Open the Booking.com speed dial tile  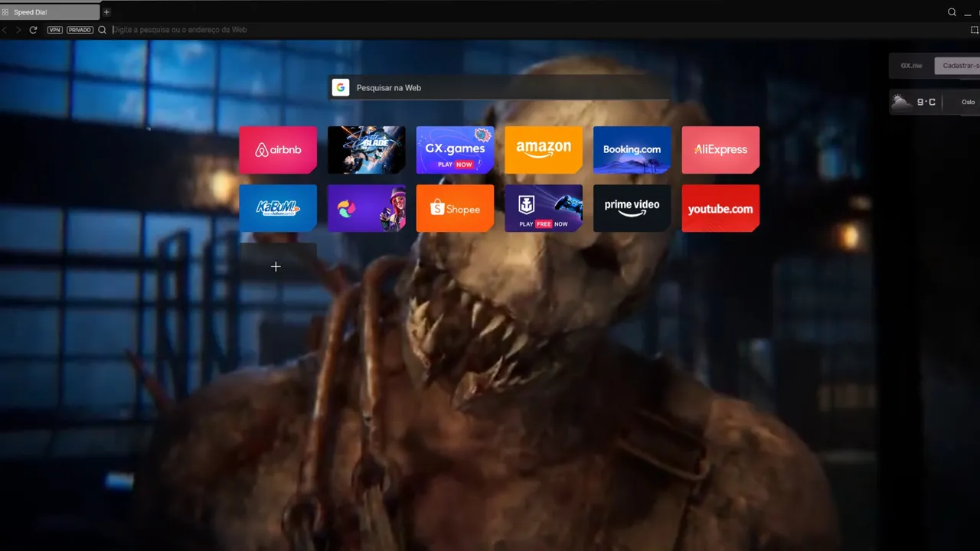point(632,150)
